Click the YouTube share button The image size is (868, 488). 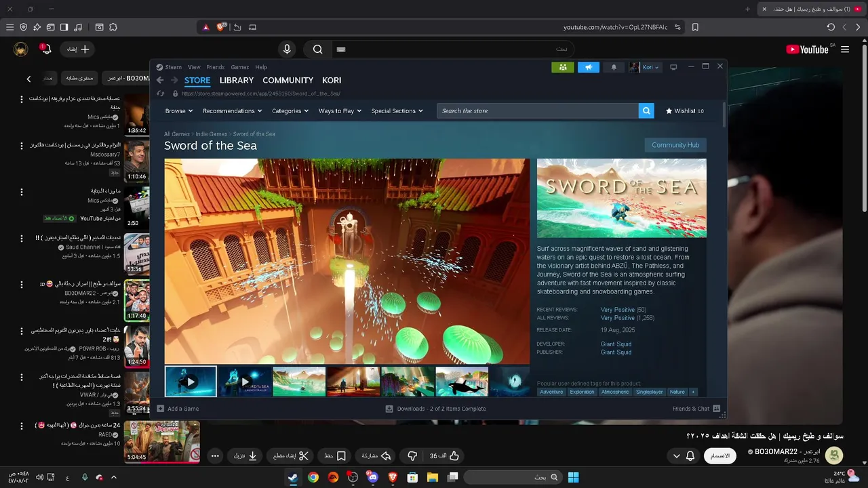[376, 456]
